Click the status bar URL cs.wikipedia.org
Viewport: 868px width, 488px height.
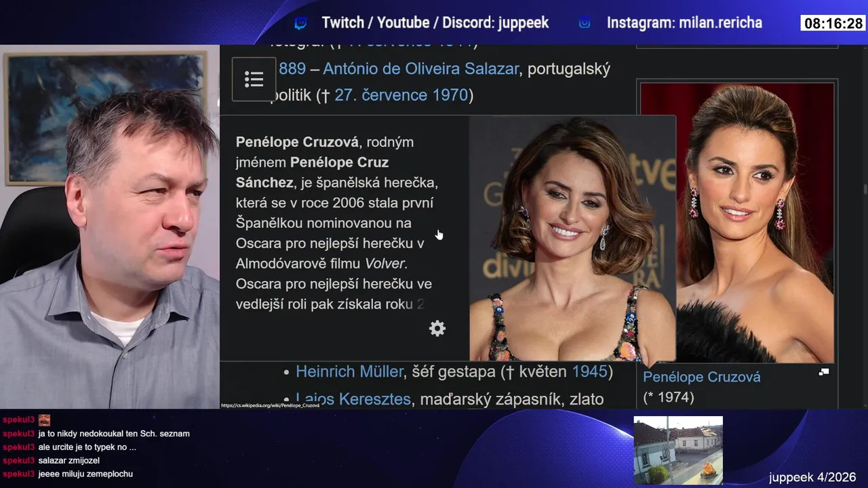coord(270,405)
